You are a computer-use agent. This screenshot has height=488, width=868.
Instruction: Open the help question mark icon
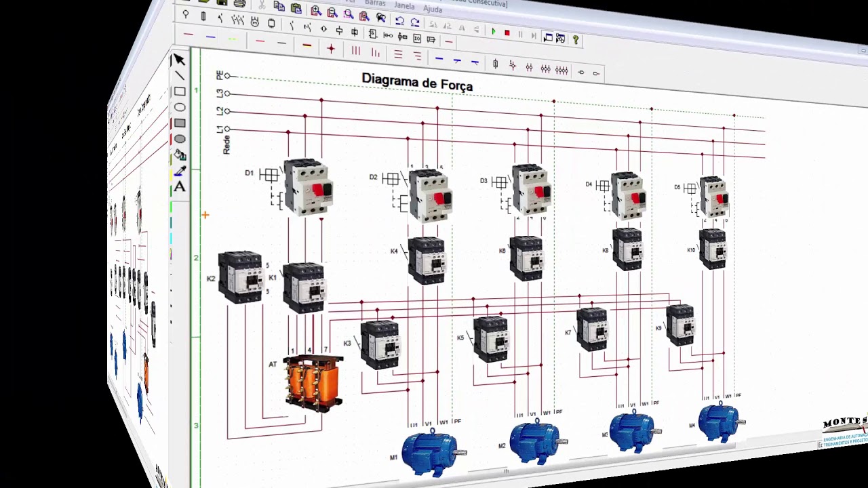576,40
